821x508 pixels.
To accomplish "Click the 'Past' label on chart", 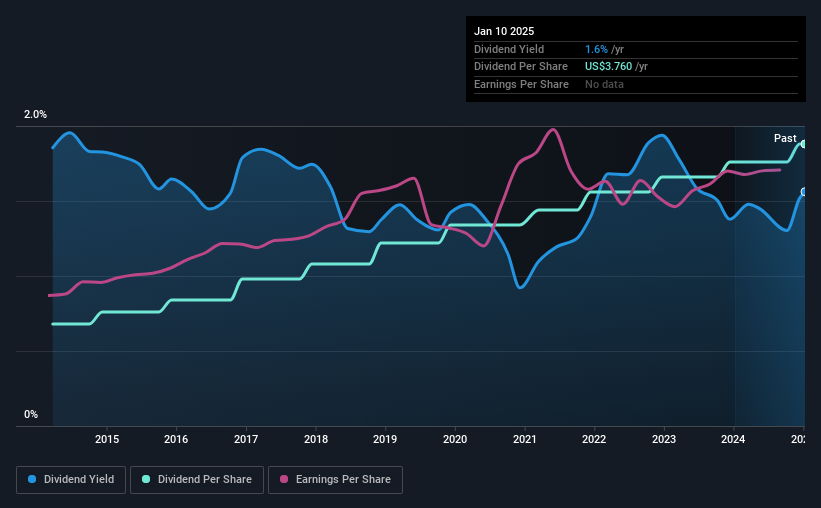I will (x=785, y=138).
